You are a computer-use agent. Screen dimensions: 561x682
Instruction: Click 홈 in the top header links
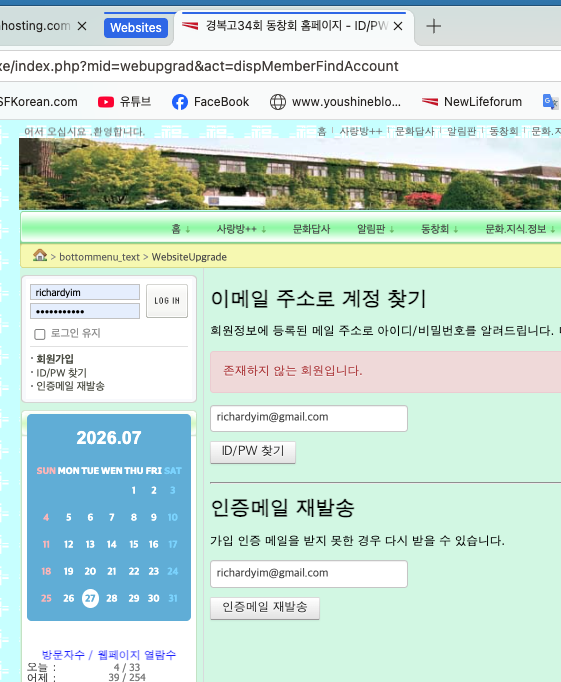[322, 131]
